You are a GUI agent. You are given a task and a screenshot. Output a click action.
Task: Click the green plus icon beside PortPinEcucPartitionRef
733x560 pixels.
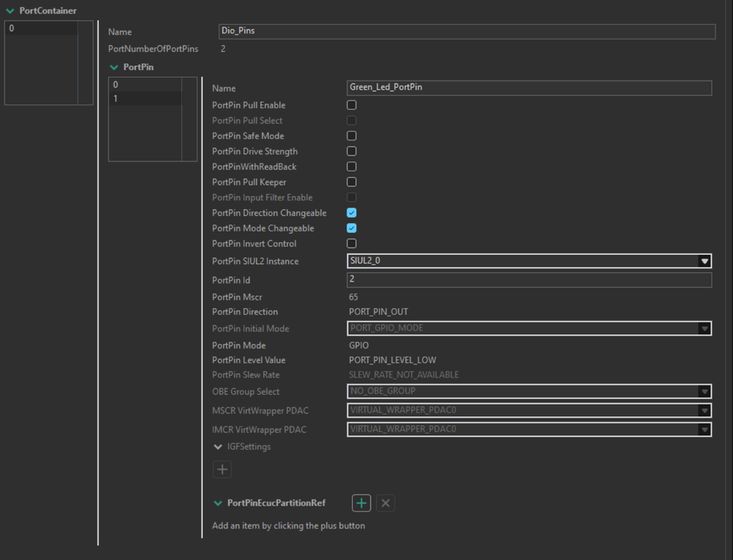[361, 503]
